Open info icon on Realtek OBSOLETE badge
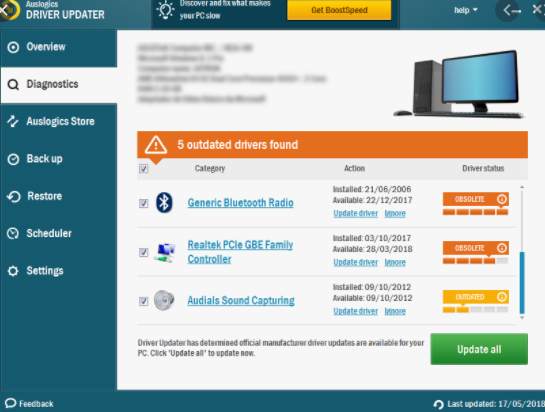 502,248
